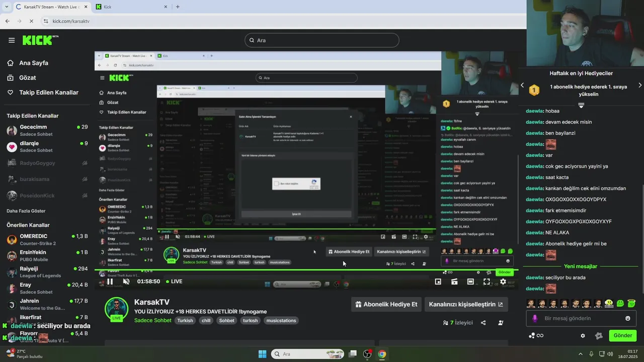
Task: Select the musicstations tag
Action: tap(281, 320)
